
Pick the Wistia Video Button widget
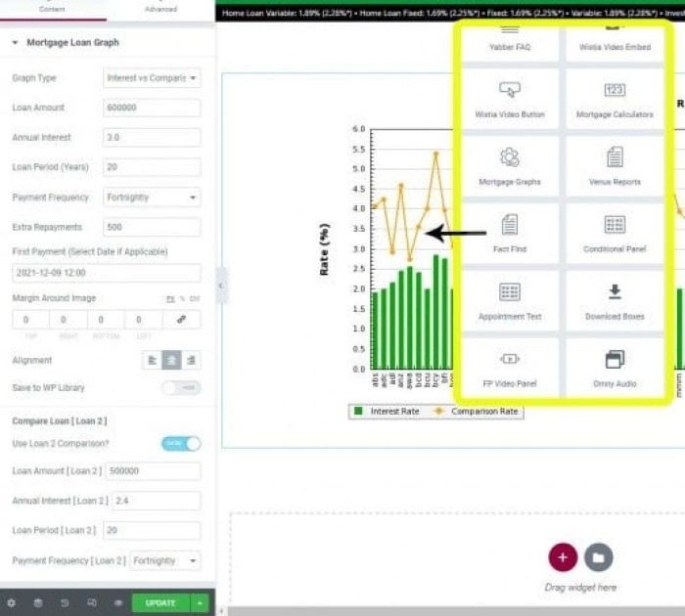tap(509, 98)
